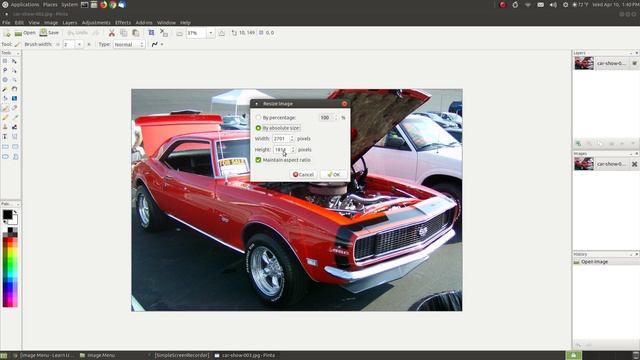The height and width of the screenshot is (360, 640).
Task: Click the volume icon in system tray
Action: tap(553, 4)
